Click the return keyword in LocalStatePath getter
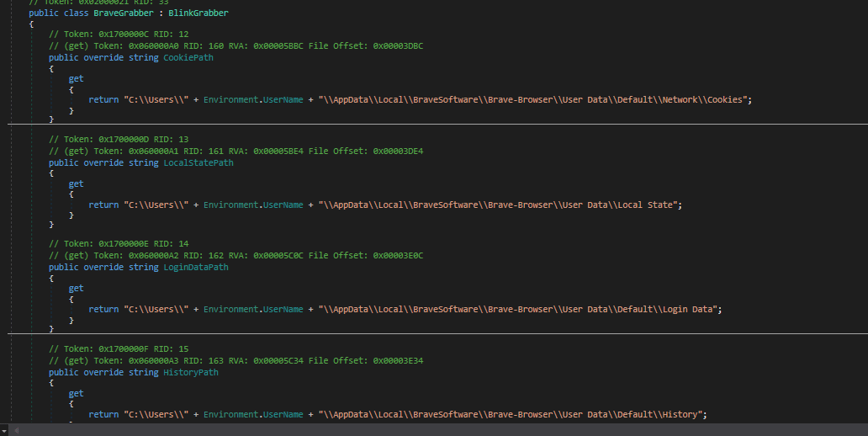 click(x=103, y=205)
